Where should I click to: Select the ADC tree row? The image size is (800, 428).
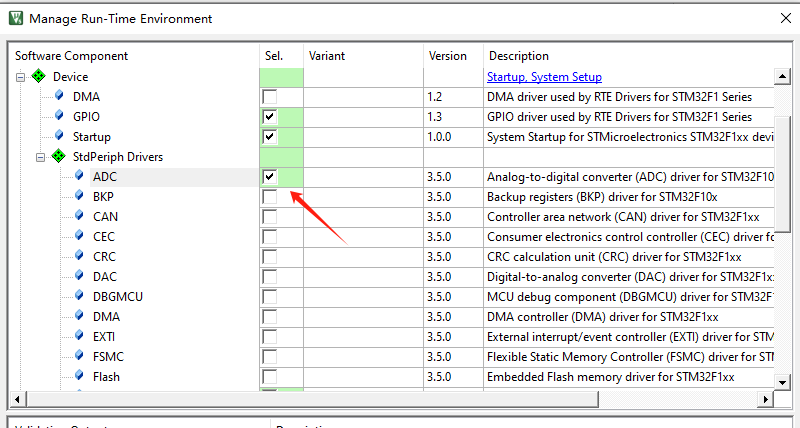[105, 177]
